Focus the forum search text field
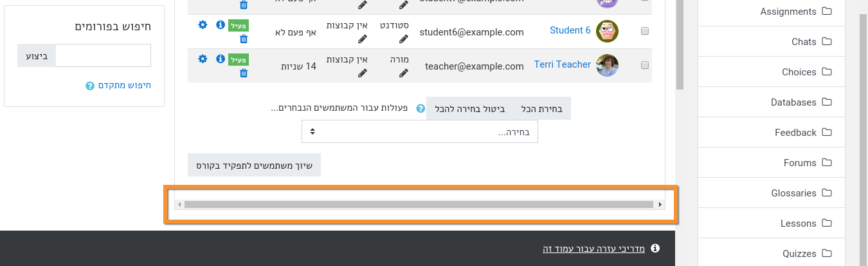The height and width of the screenshot is (266, 868). [103, 55]
